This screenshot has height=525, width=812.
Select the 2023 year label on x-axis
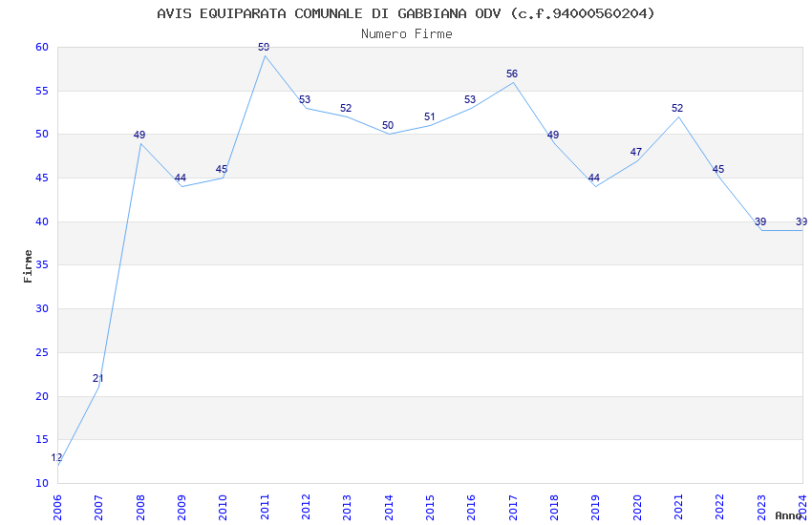[x=761, y=508]
